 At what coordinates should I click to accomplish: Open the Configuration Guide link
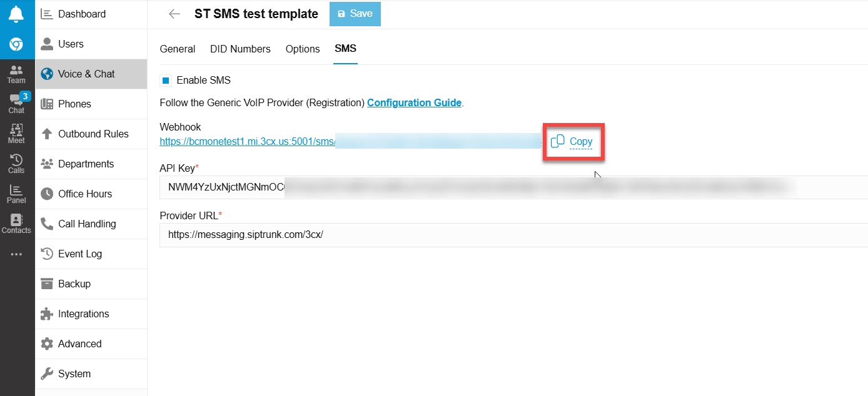coord(414,102)
